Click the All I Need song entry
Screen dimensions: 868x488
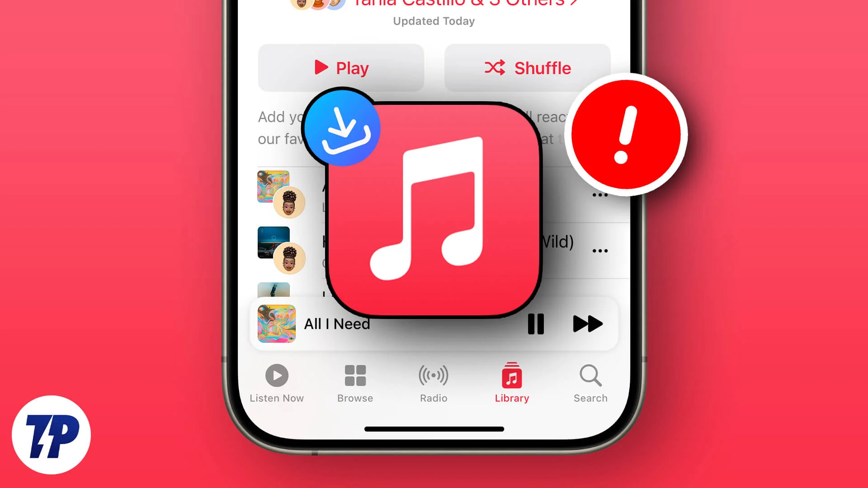click(337, 324)
